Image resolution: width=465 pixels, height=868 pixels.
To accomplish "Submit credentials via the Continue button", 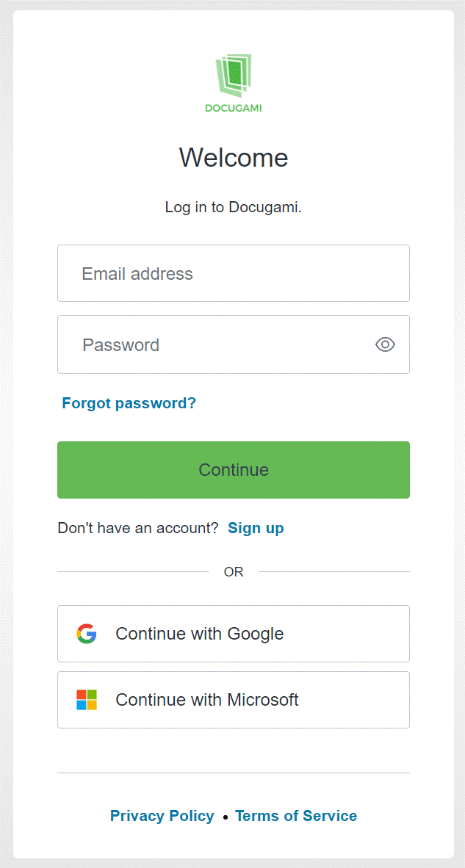I will [233, 470].
